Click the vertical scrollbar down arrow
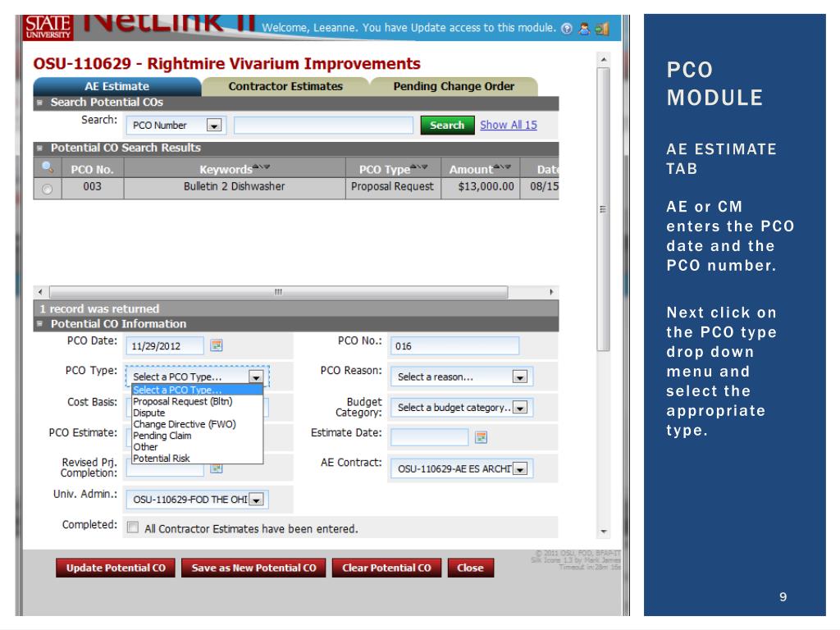840x630 pixels. (x=603, y=532)
